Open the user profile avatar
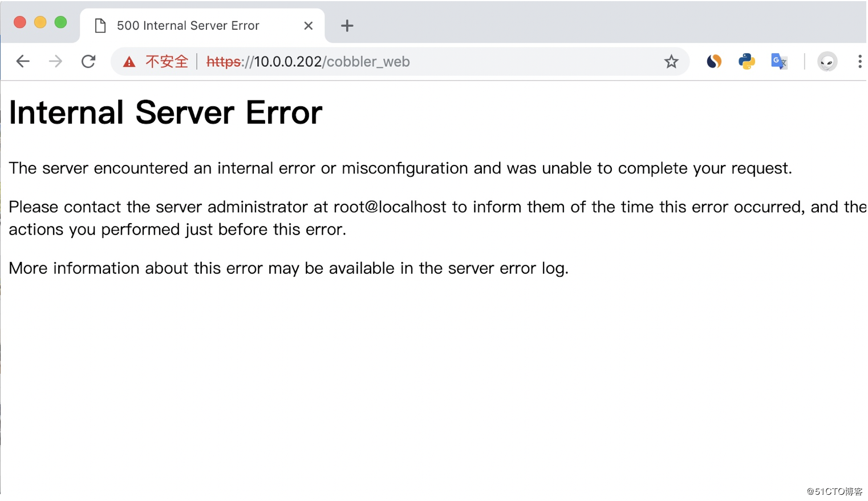Screen dimensions: 868x501 pos(827,61)
